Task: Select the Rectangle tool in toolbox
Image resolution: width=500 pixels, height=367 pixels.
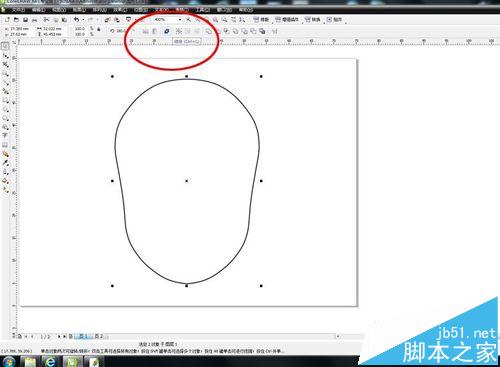Action: click(5, 100)
